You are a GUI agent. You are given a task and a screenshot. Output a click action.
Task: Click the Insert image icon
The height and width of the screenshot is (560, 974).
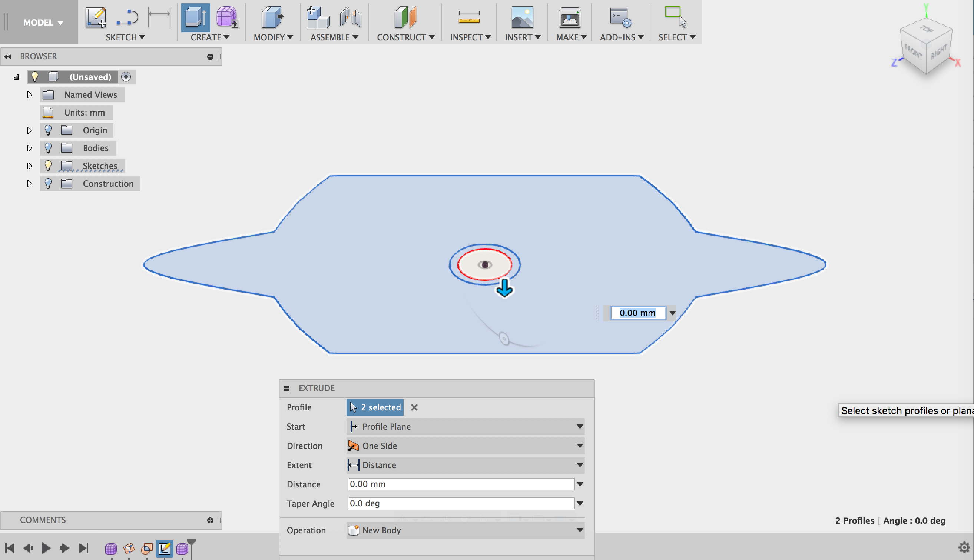coord(522,17)
